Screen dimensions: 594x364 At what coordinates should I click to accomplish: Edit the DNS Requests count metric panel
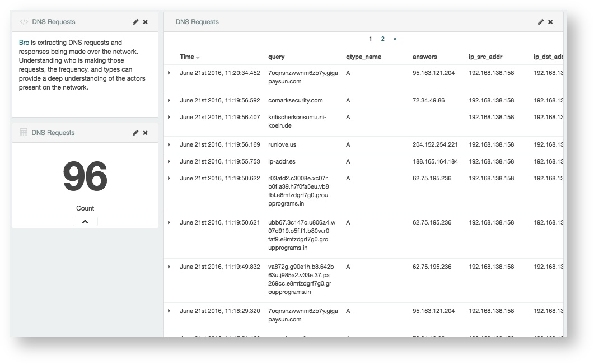click(x=135, y=133)
